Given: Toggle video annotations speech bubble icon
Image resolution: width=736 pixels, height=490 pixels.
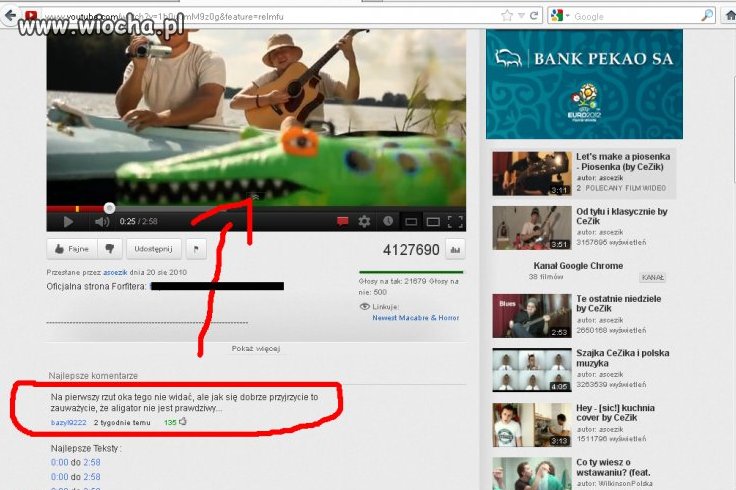Looking at the screenshot, I should pos(343,221).
